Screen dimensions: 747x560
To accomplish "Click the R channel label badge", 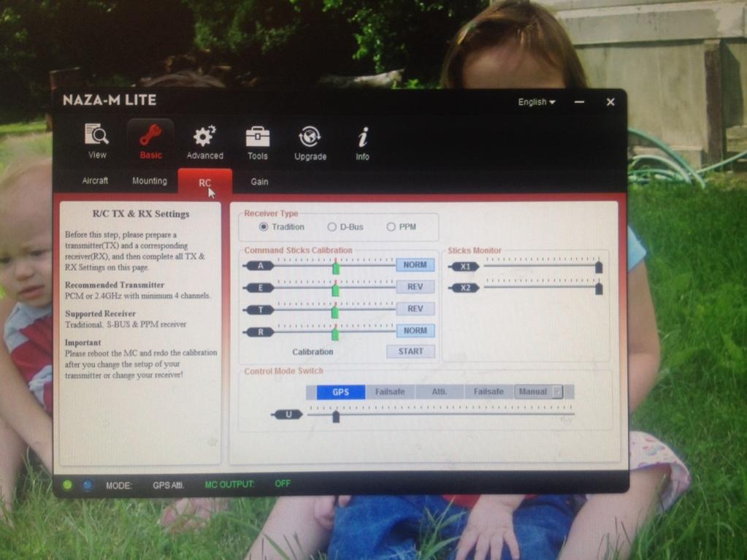I will click(258, 332).
